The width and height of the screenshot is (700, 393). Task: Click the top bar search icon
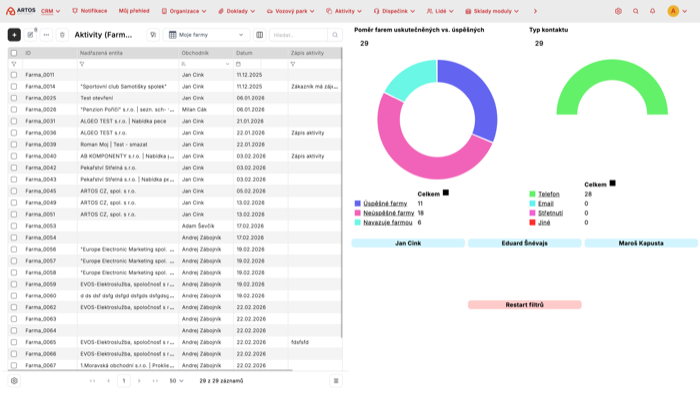[x=636, y=11]
